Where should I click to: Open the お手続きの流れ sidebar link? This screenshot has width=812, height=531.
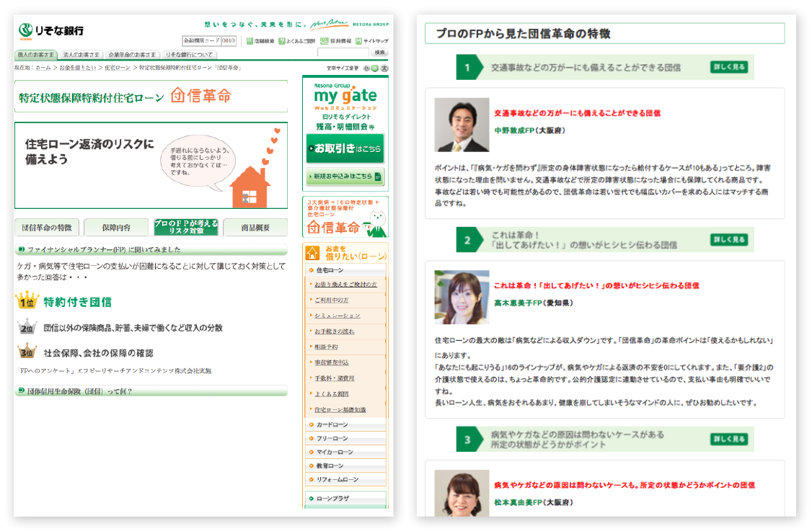click(x=335, y=331)
